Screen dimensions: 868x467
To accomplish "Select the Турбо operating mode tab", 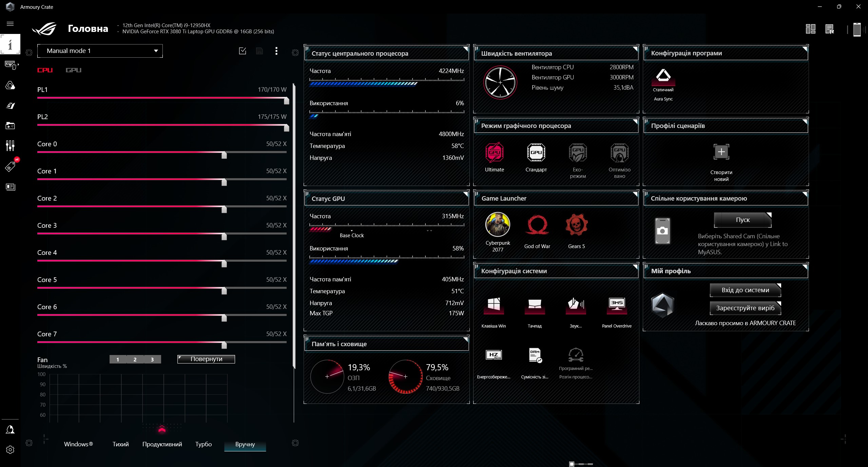I will 204,444.
